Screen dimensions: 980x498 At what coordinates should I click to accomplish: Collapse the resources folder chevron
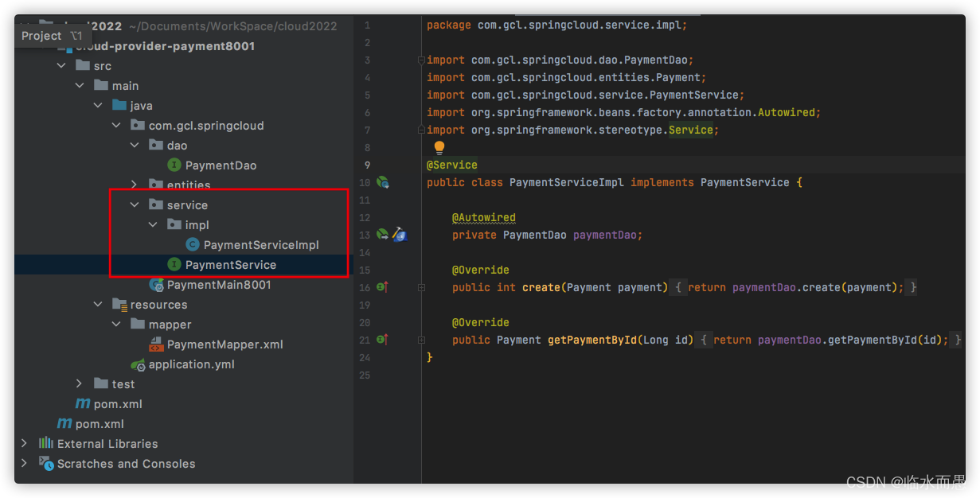pos(98,305)
